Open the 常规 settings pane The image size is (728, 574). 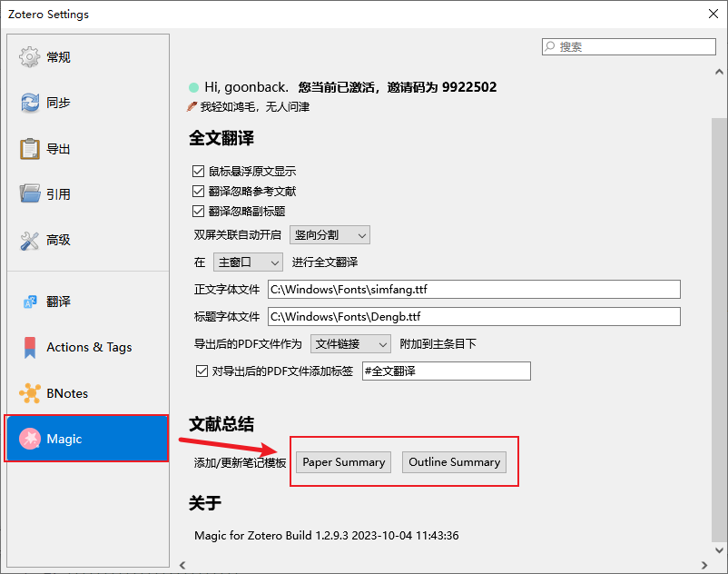(88, 57)
